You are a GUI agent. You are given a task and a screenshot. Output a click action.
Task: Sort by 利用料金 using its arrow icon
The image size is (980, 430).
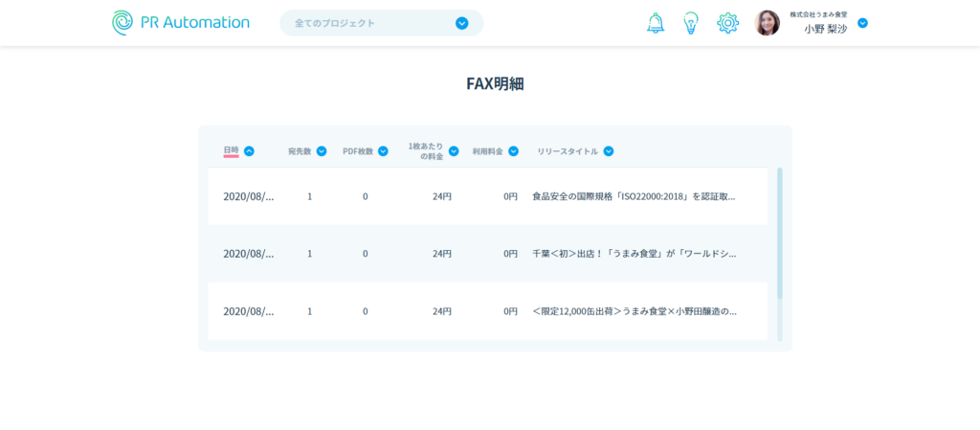(513, 151)
